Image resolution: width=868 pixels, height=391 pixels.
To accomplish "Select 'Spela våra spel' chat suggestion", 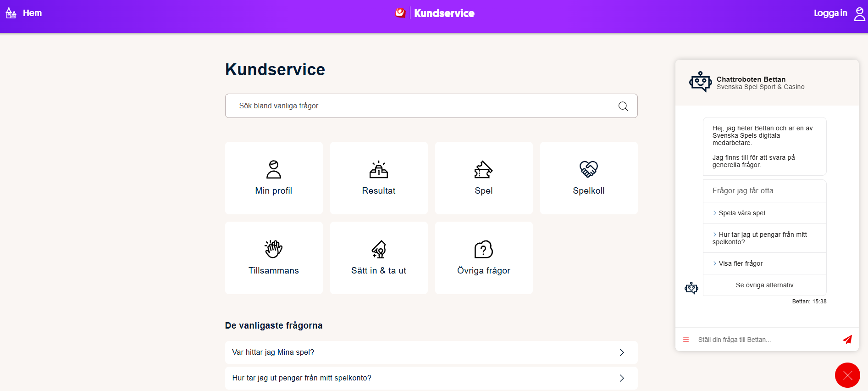I will click(x=765, y=213).
